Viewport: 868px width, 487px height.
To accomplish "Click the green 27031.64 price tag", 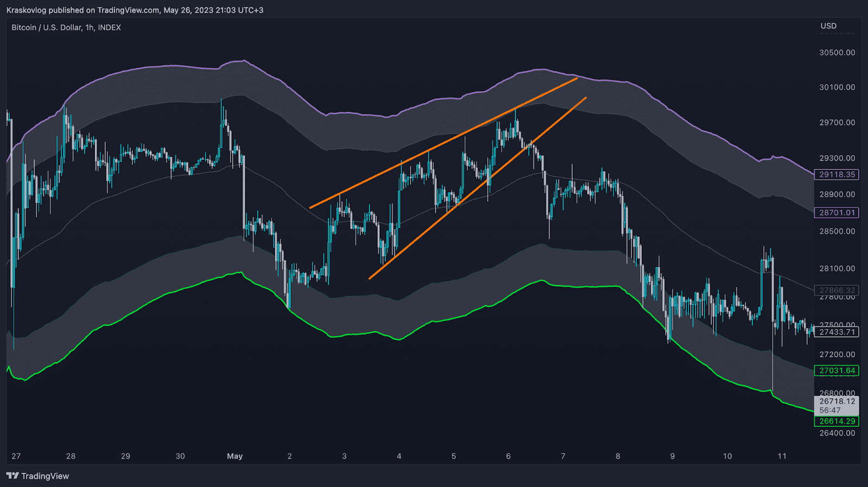I will (x=837, y=370).
